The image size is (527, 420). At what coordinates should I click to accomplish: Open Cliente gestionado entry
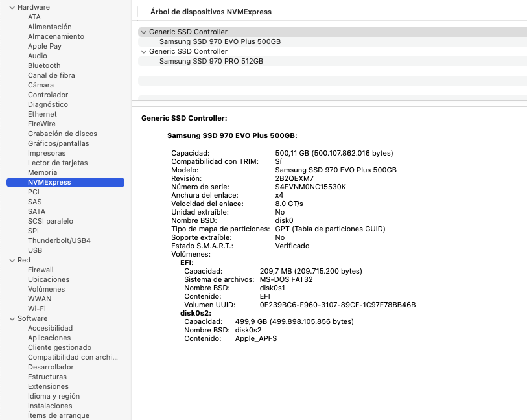tap(60, 349)
